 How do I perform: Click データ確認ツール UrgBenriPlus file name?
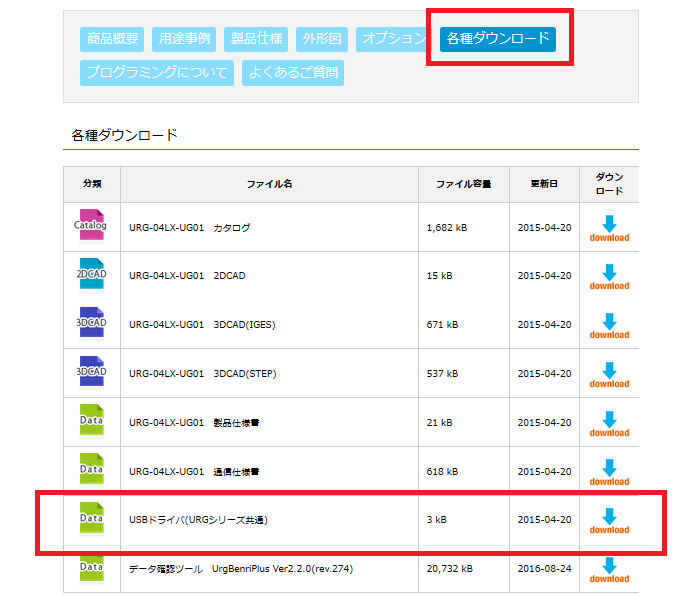tap(241, 569)
